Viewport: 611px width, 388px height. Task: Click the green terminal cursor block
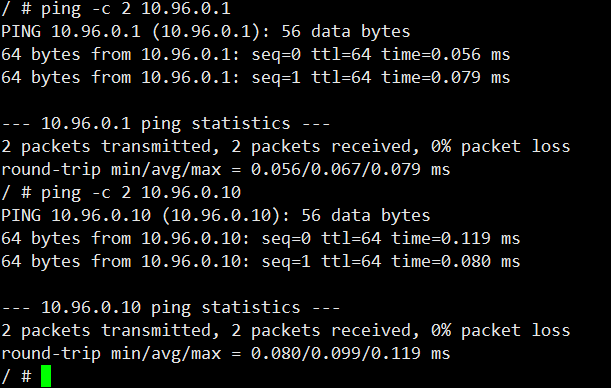[46, 376]
